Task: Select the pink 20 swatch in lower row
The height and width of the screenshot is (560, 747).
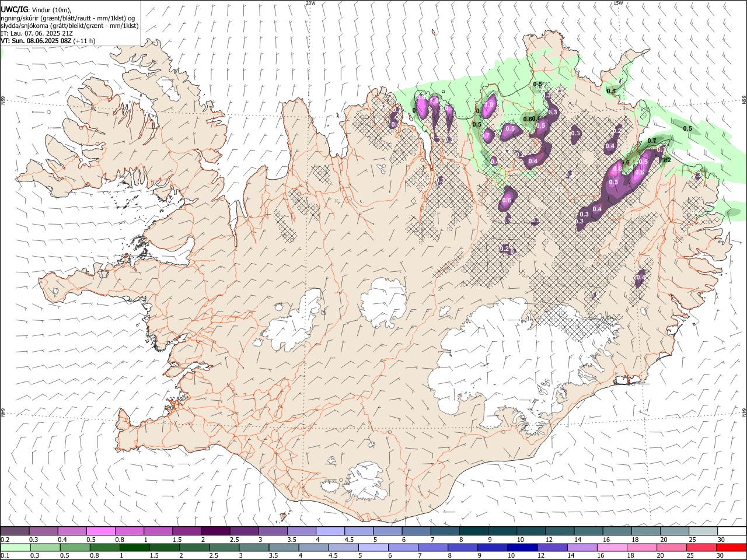Action: click(671, 547)
